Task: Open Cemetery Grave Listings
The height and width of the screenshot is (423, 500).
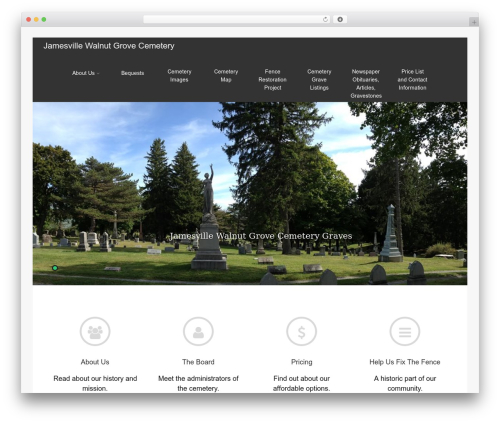Action: click(x=319, y=80)
